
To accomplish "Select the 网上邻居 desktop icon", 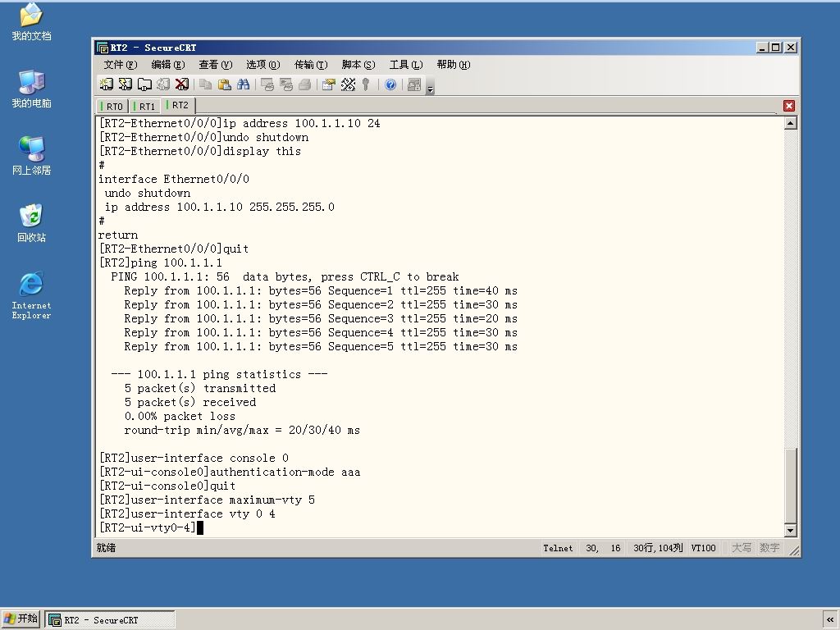I will click(x=31, y=156).
